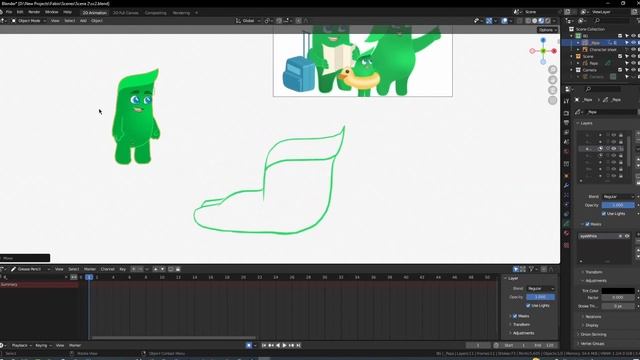Select the Character sheet outliner row

point(603,49)
